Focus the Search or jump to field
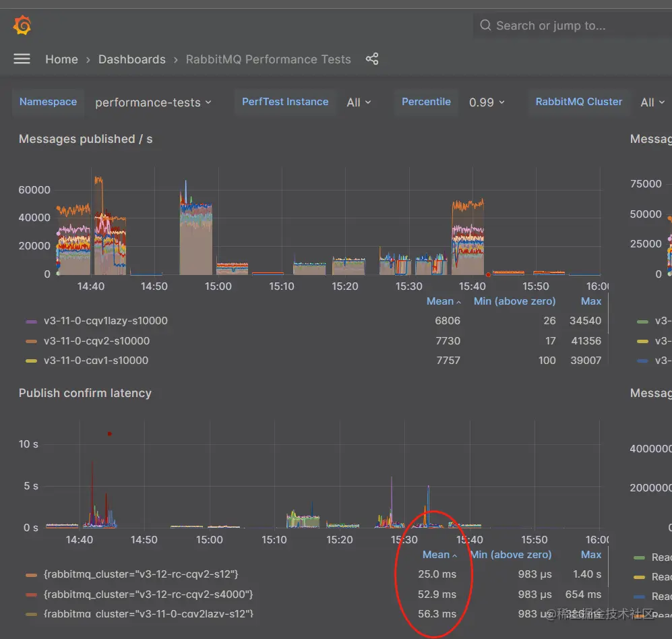The height and width of the screenshot is (639, 672). [x=572, y=26]
